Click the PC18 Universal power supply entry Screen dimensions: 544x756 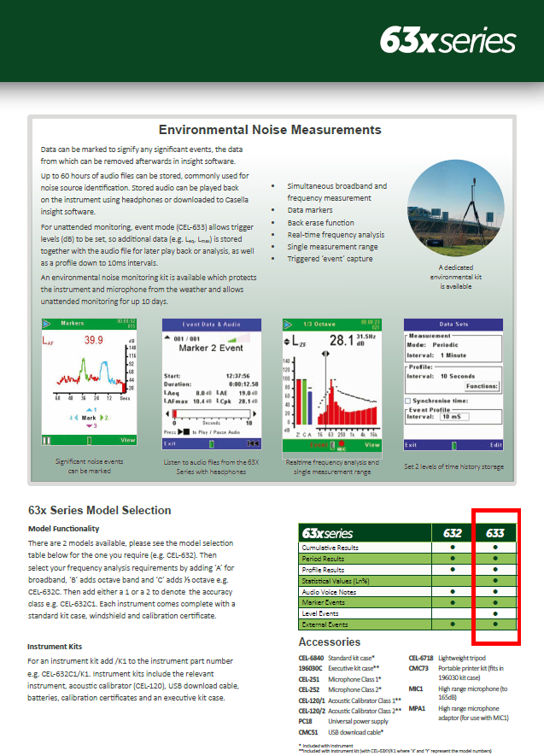[x=343, y=722]
